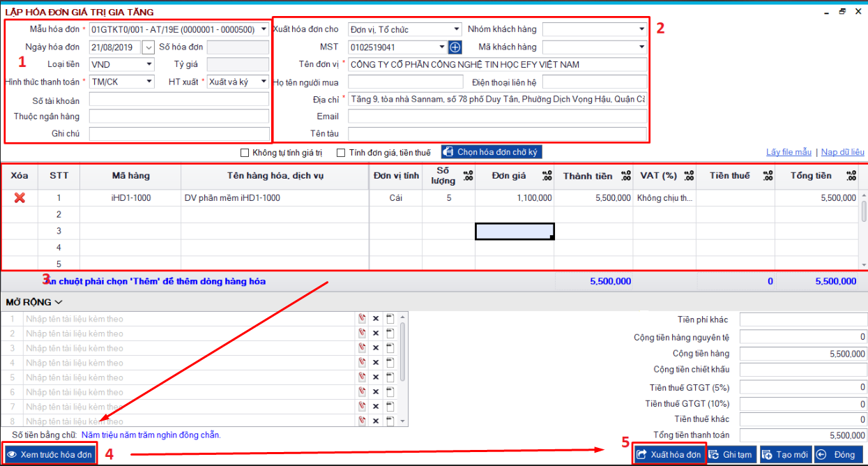
Task: Click the Email input field
Action: coord(497,116)
